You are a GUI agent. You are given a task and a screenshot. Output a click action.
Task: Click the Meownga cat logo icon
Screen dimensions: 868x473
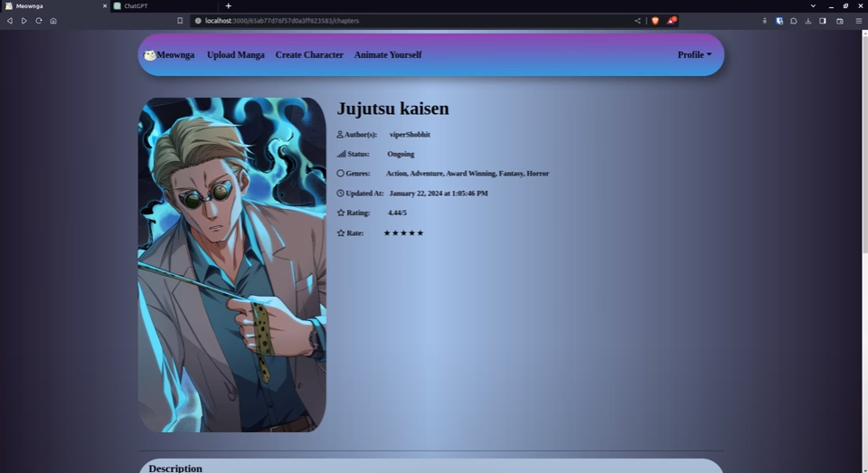[149, 55]
